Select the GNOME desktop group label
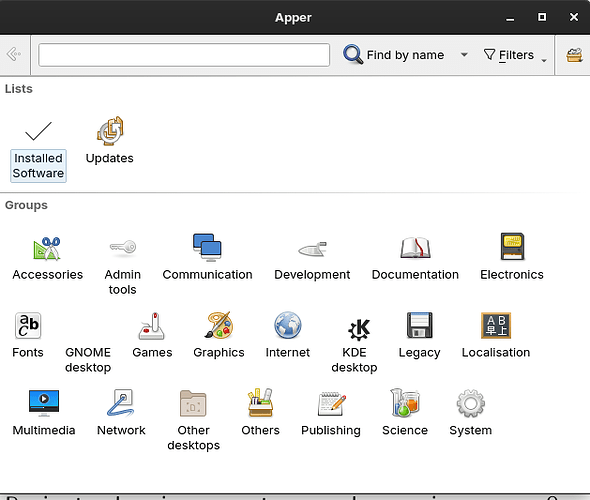 point(88,360)
